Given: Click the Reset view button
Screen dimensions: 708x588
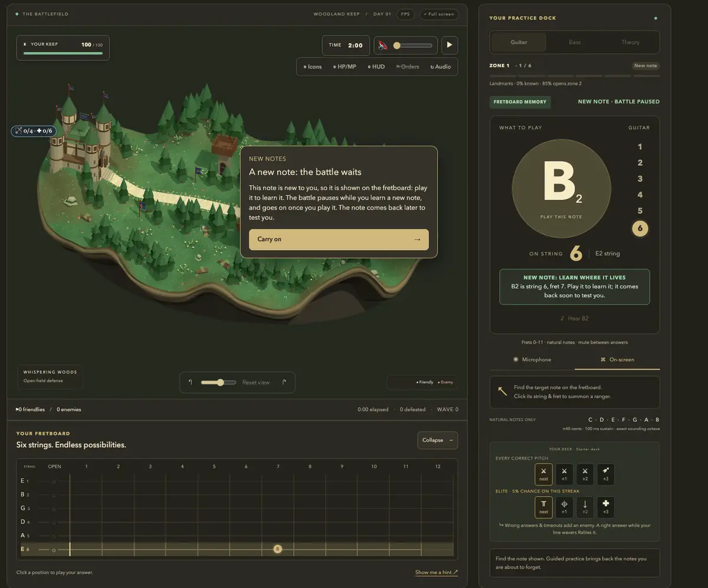Looking at the screenshot, I should [256, 382].
